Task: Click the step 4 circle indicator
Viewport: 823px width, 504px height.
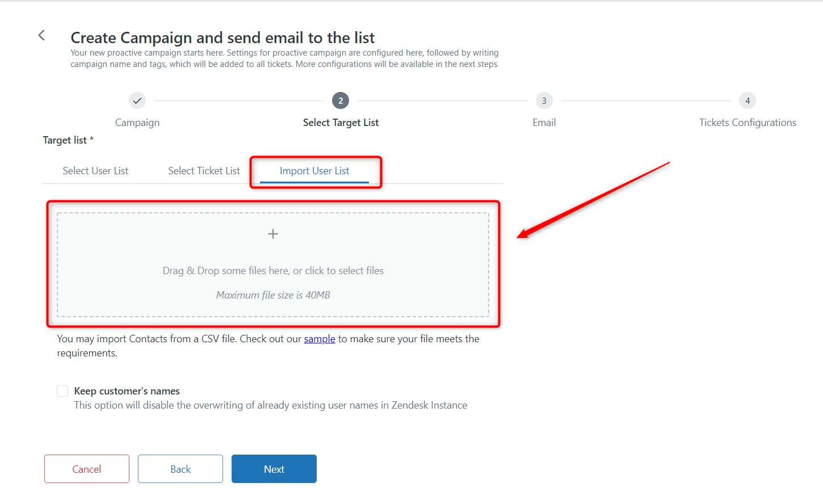Action: pyautogui.click(x=747, y=100)
